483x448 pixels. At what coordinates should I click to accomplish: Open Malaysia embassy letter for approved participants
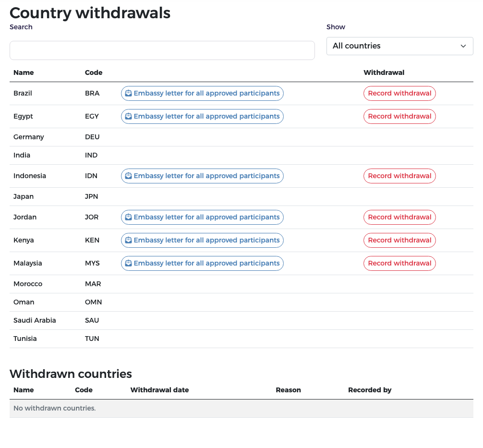pos(202,264)
